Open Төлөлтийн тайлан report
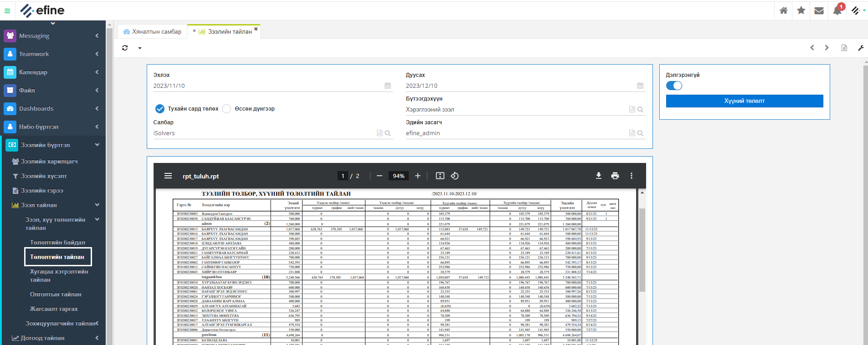The width and height of the screenshot is (868, 345). [x=58, y=257]
